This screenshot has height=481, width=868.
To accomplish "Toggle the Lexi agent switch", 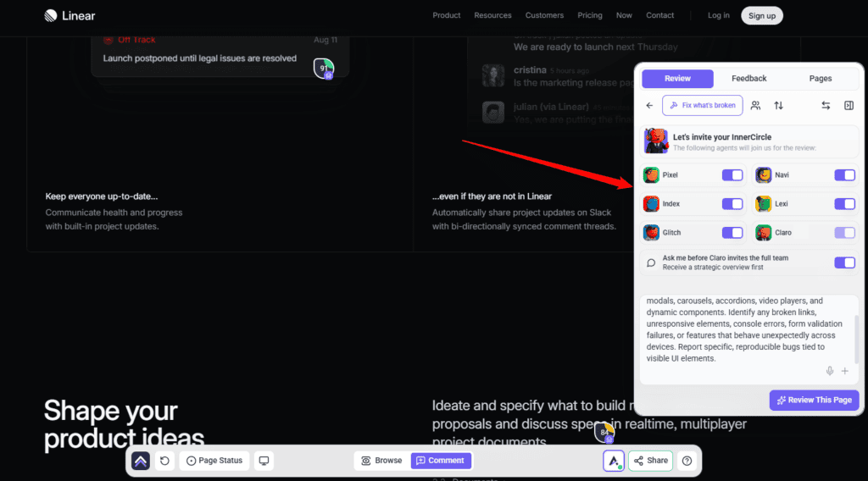I will pos(845,204).
